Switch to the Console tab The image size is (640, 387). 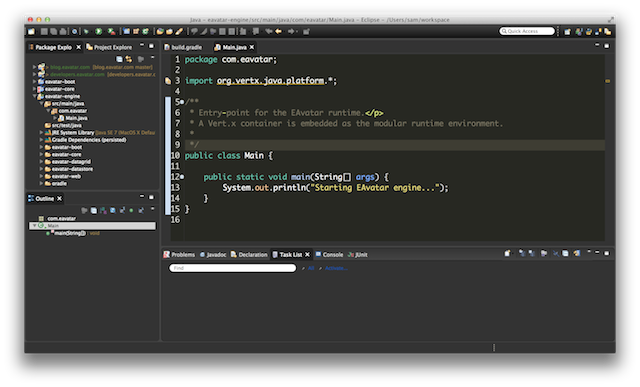pos(329,254)
